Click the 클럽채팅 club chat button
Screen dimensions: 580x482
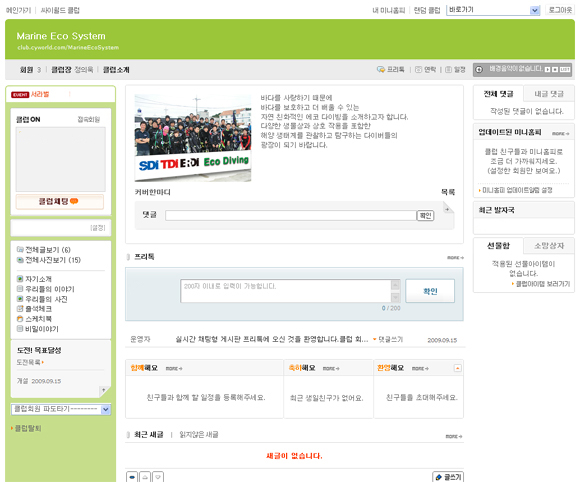click(x=60, y=202)
